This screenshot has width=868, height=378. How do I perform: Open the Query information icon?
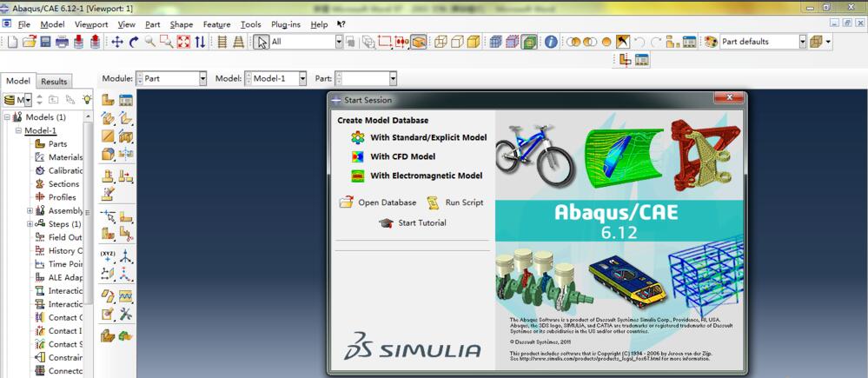point(551,42)
